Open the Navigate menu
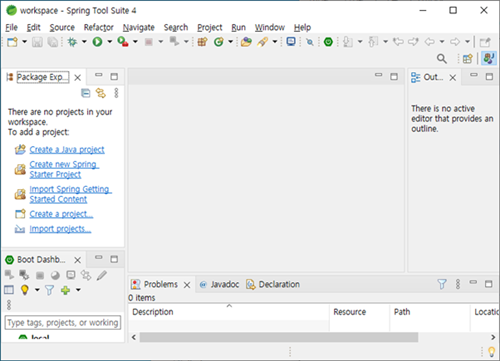The width and height of the screenshot is (500, 361). click(139, 27)
